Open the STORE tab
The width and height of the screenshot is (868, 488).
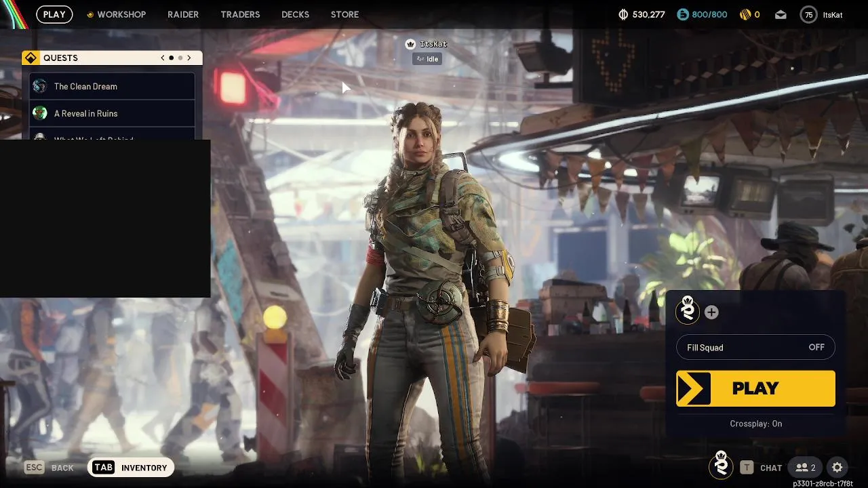[344, 14]
